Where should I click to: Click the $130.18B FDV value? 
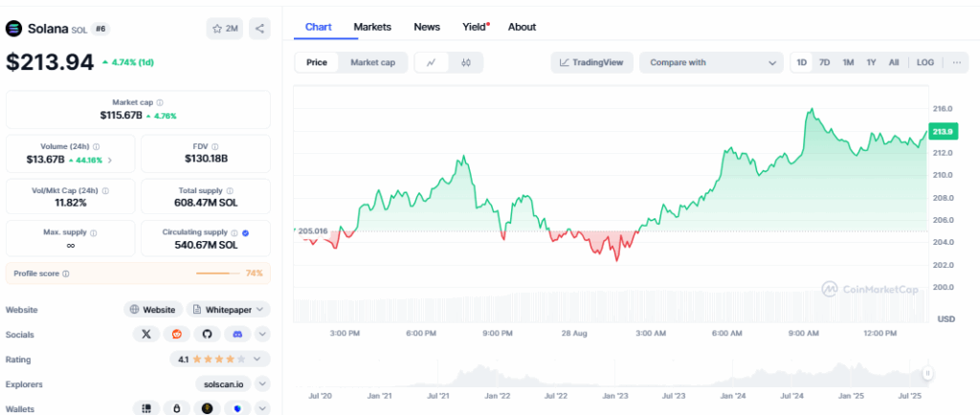coord(206,159)
